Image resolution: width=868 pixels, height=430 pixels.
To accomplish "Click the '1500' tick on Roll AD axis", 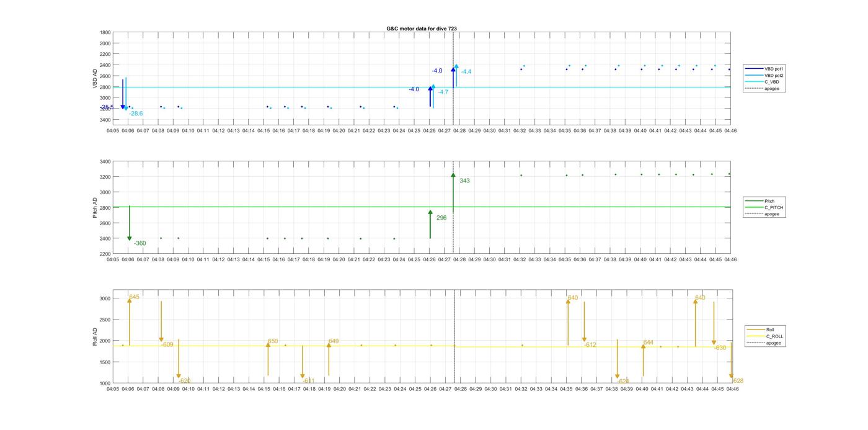I will 105,362.
